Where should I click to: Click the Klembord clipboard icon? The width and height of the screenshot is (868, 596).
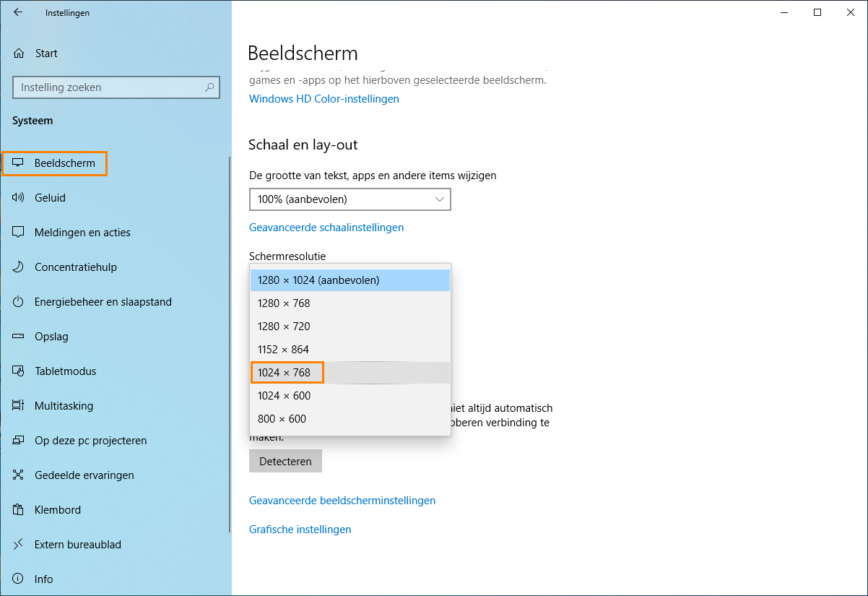[x=19, y=510]
